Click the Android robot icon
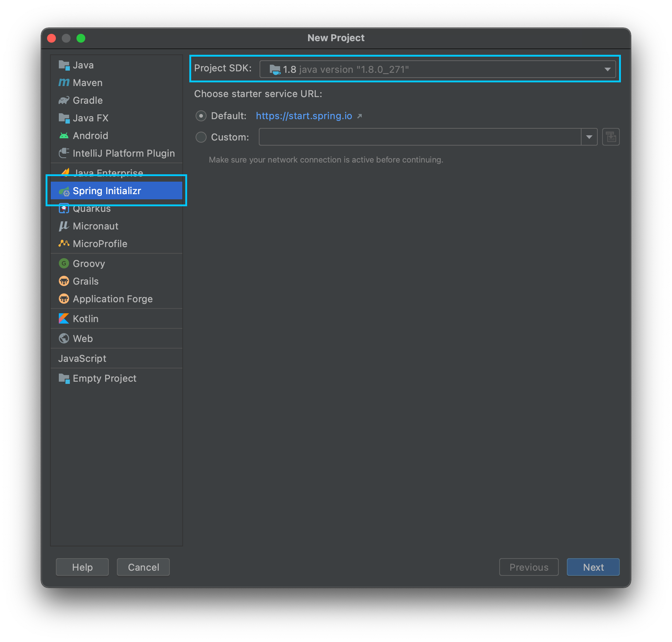This screenshot has height=642, width=672. [64, 136]
